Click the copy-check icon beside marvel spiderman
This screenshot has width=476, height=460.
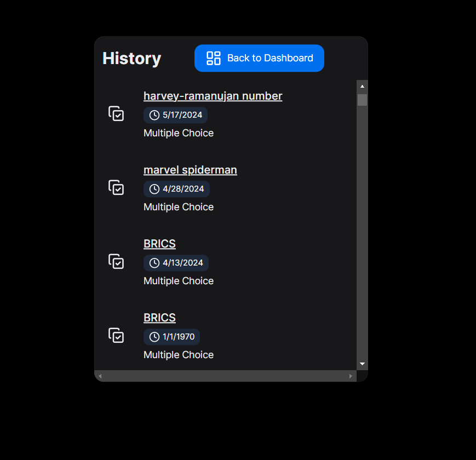point(116,187)
